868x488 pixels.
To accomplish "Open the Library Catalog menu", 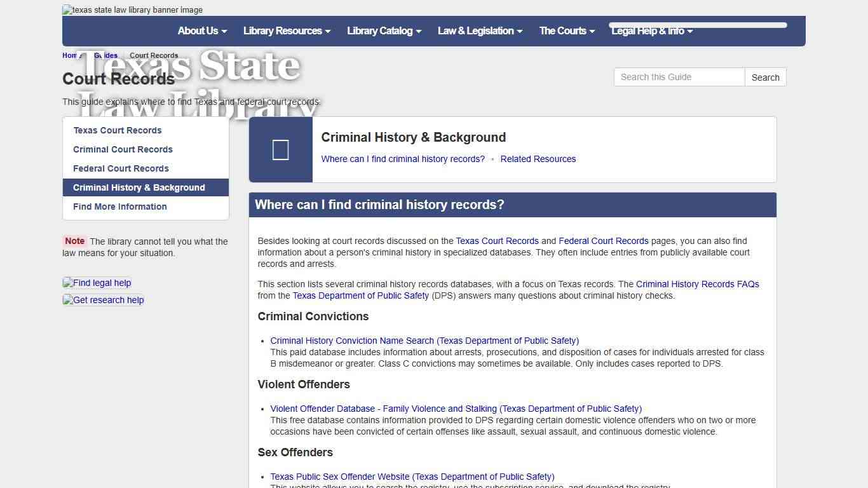I will (x=384, y=30).
